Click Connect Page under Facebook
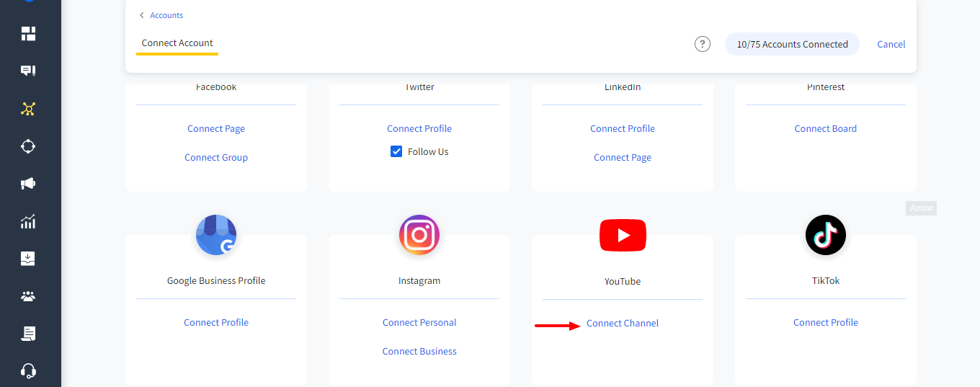The width and height of the screenshot is (980, 387). click(216, 128)
